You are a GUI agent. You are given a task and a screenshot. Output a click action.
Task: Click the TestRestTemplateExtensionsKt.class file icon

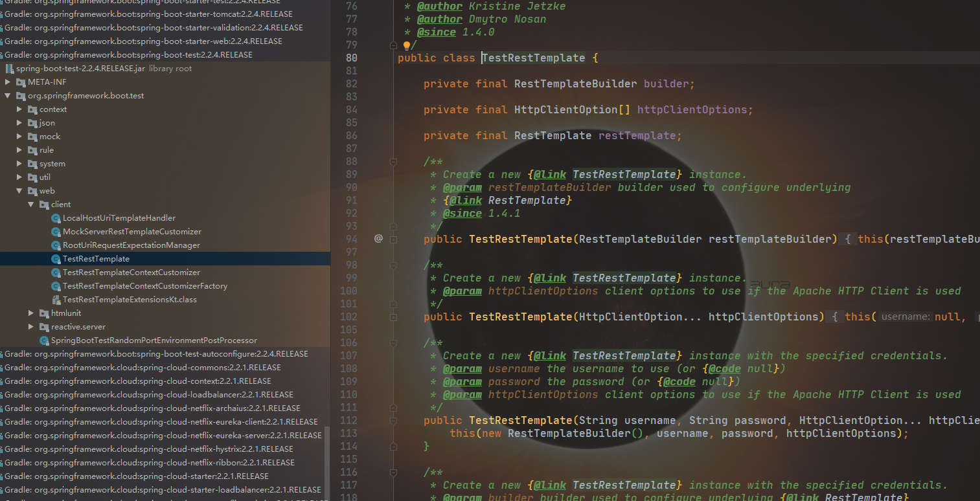coord(56,300)
